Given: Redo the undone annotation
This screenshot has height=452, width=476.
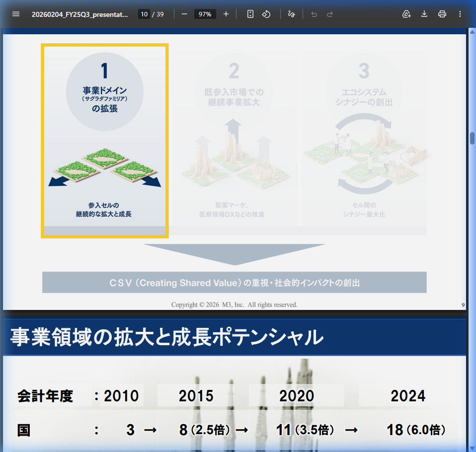Looking at the screenshot, I should pyautogui.click(x=329, y=14).
